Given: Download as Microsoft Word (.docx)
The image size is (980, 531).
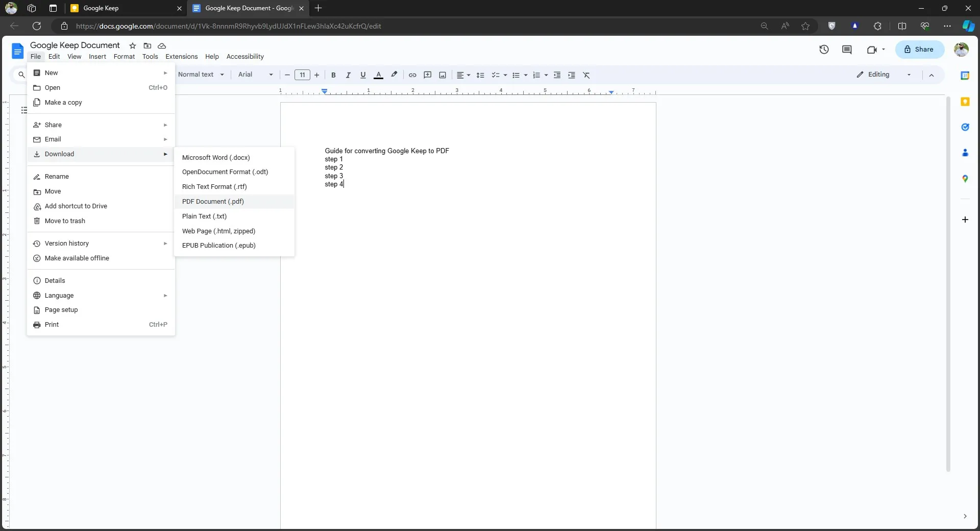Looking at the screenshot, I should click(x=234, y=158).
